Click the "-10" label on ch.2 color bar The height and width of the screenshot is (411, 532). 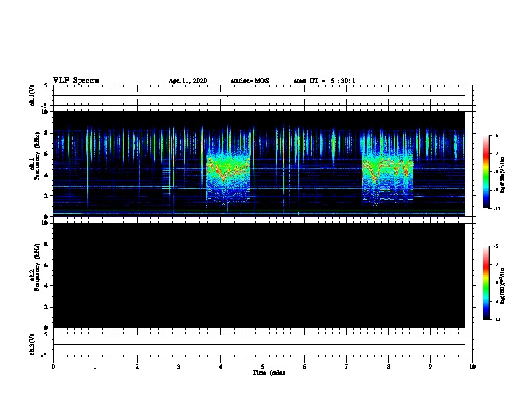(x=496, y=320)
